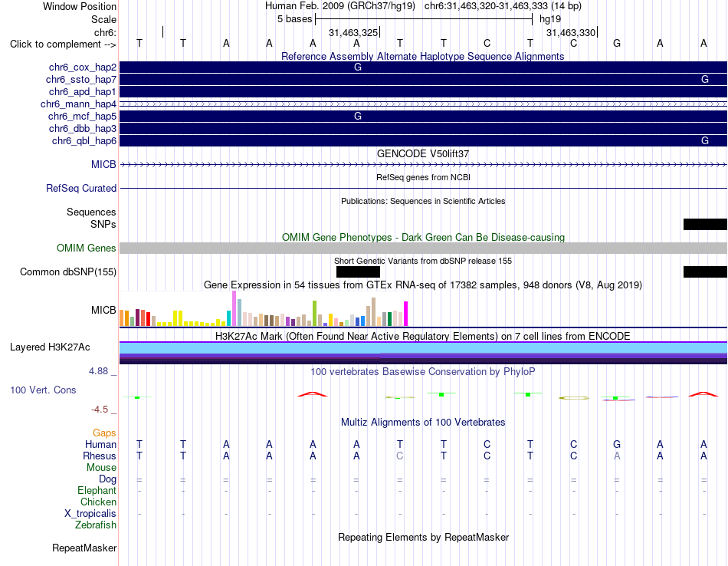Click the tall yellow-green GTEx bar
This screenshot has width=728, height=566.
coord(314,314)
